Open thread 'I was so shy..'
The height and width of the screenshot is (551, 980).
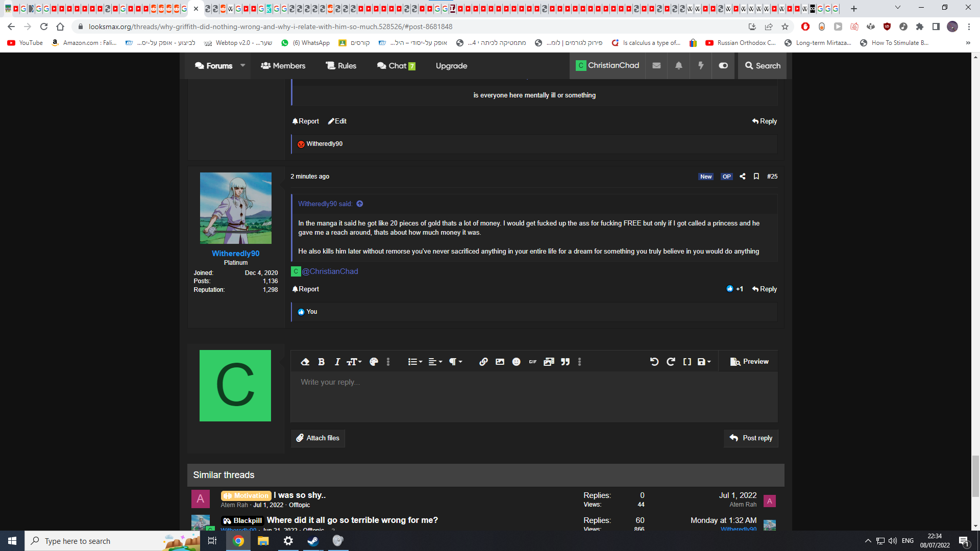[x=300, y=495]
